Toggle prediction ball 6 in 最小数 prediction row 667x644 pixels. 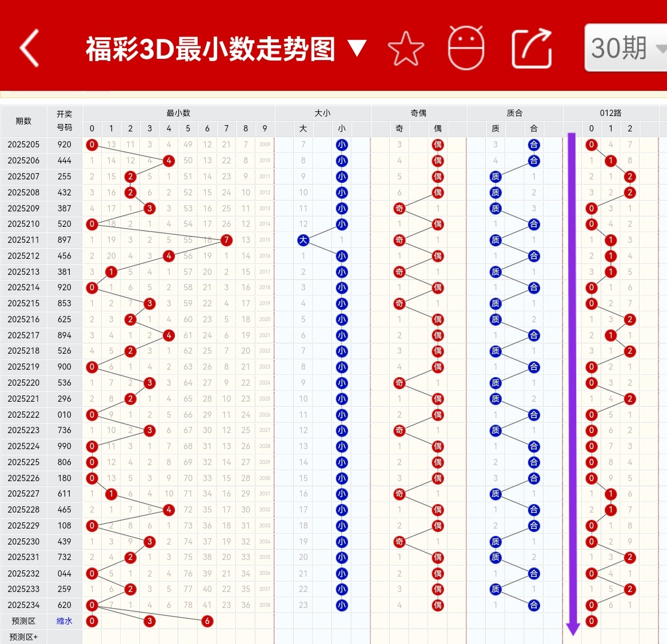click(207, 621)
